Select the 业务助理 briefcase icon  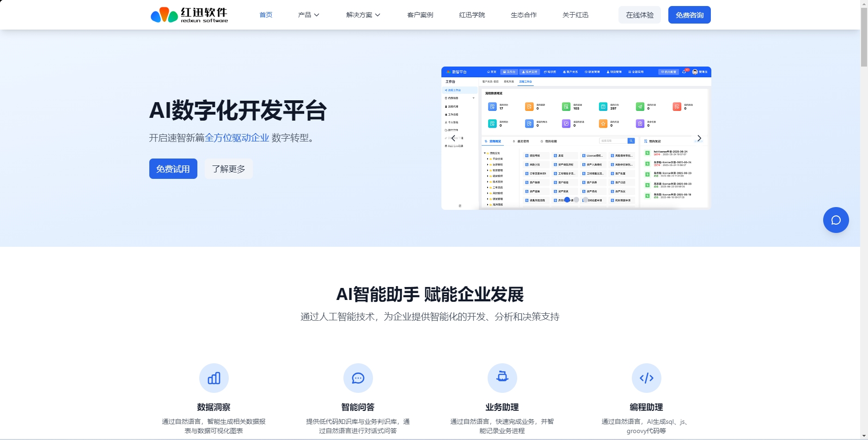tap(502, 378)
